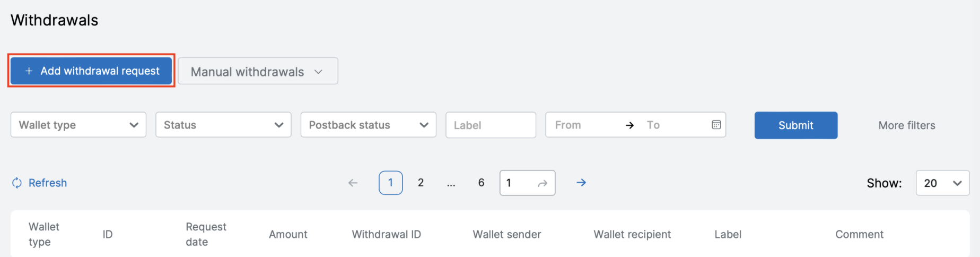980x257 pixels.
Task: Go to previous page arrow
Action: (x=353, y=183)
